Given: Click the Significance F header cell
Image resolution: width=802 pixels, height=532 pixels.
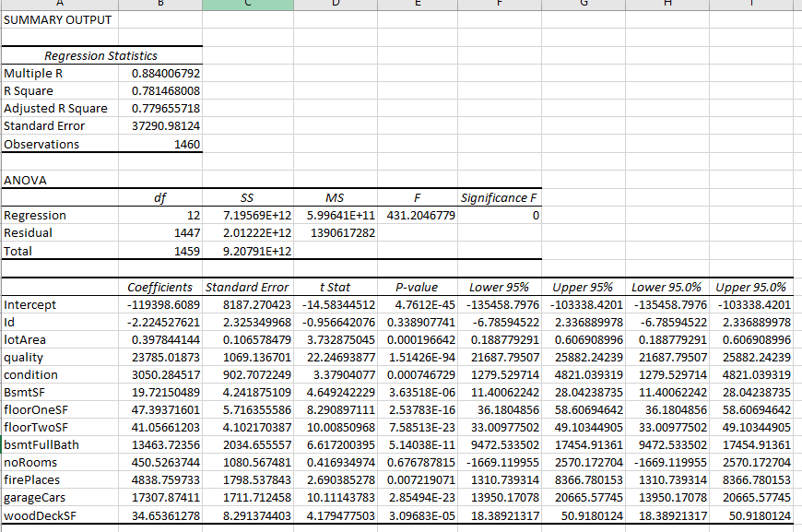Looking at the screenshot, I should (x=499, y=197).
